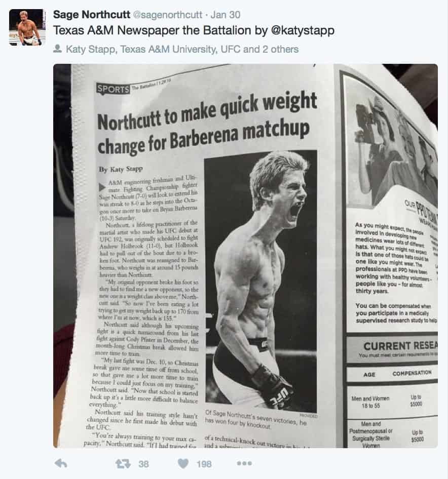The width and height of the screenshot is (448, 479).
Task: Click Katy Stapp in the tagged list
Action: click(91, 49)
